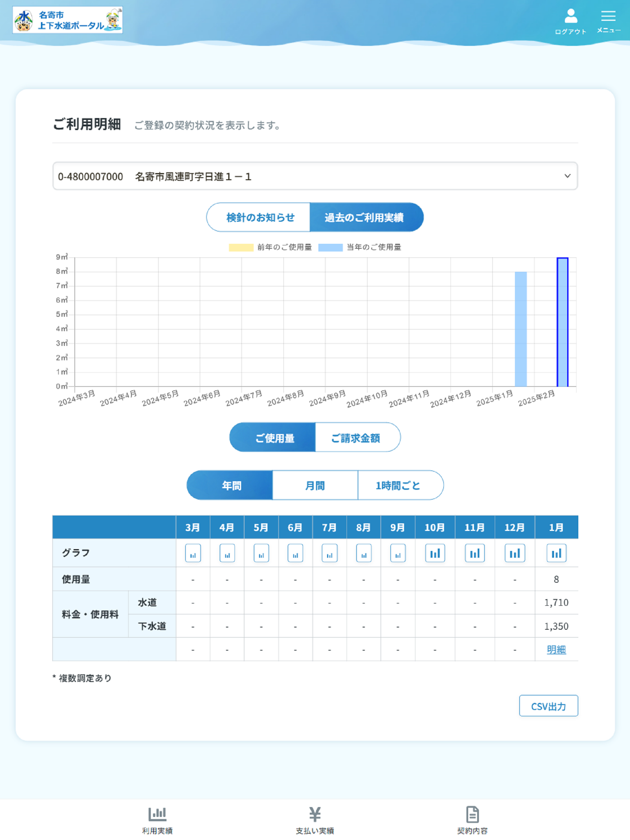
Task: Go to 利用実績 in bottom navigation
Action: (x=157, y=821)
